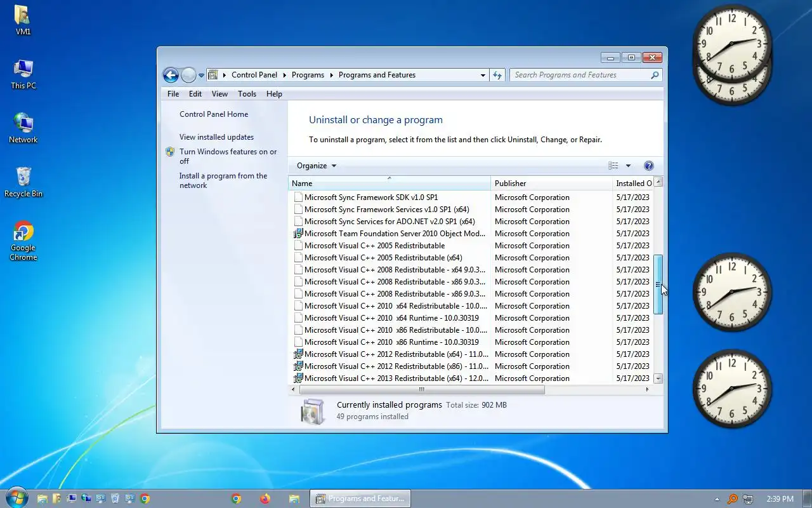Click the Refresh button beside address bar
The height and width of the screenshot is (508, 812).
pyautogui.click(x=497, y=75)
